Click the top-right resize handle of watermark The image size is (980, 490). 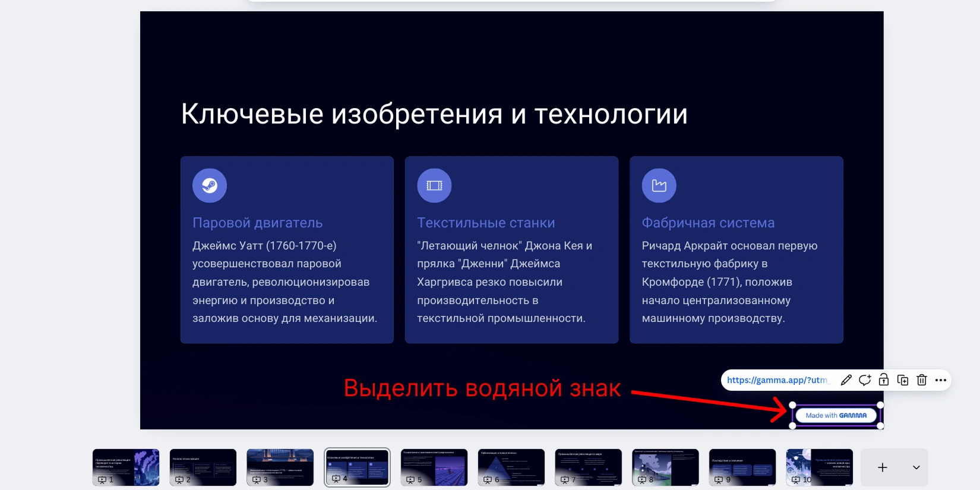point(880,405)
